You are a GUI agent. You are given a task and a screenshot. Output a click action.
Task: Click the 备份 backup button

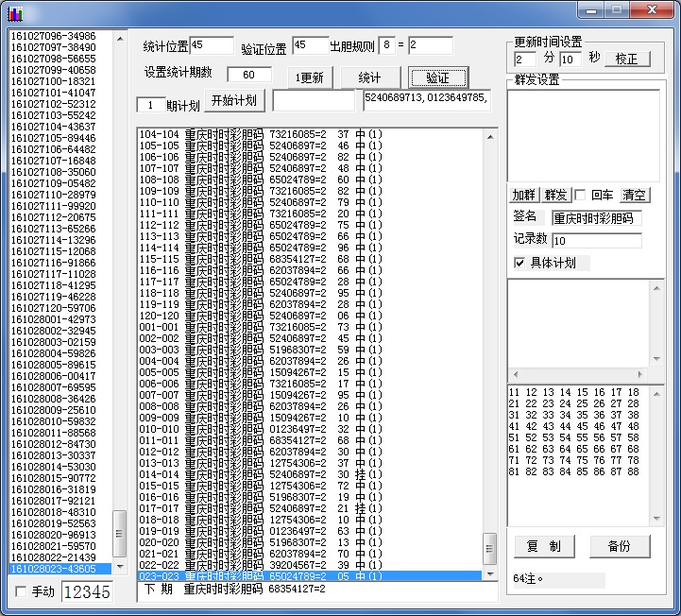pyautogui.click(x=620, y=546)
